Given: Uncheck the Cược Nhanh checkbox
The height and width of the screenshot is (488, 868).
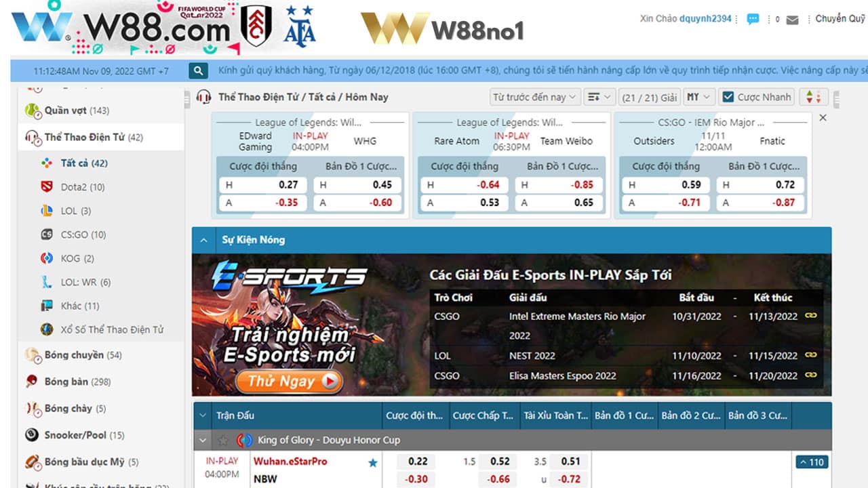Looking at the screenshot, I should pyautogui.click(x=728, y=97).
